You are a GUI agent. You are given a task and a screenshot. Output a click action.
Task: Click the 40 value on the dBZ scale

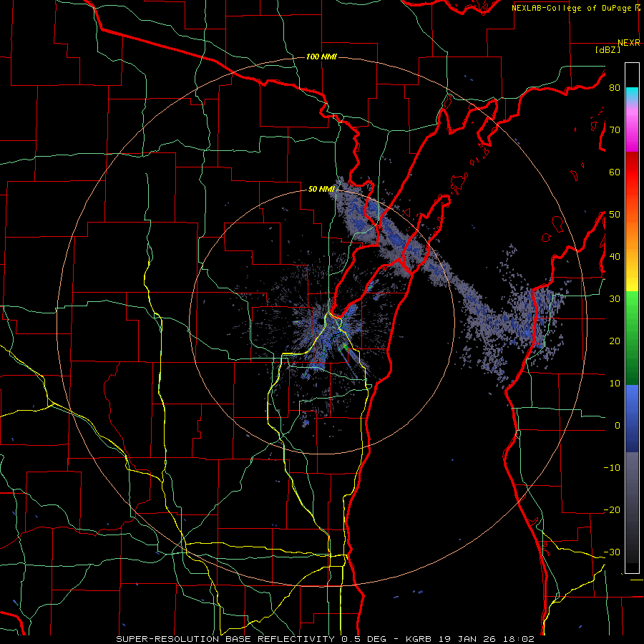(615, 256)
